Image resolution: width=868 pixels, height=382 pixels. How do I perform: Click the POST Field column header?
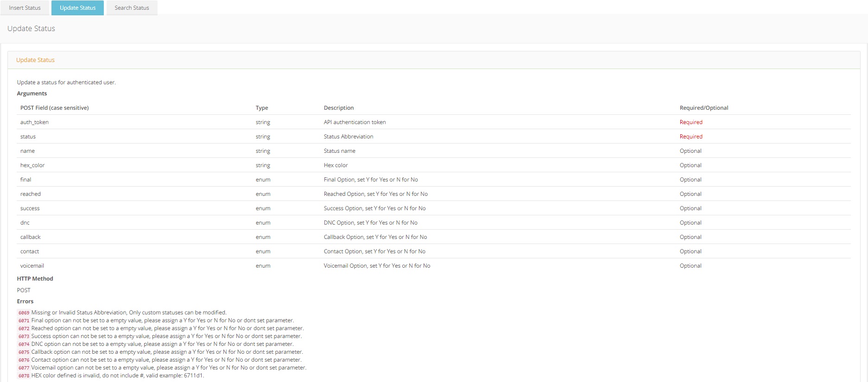(54, 108)
